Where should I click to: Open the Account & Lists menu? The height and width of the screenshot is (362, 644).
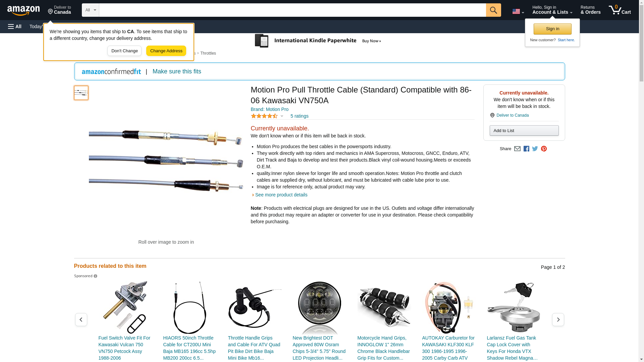pyautogui.click(x=552, y=10)
